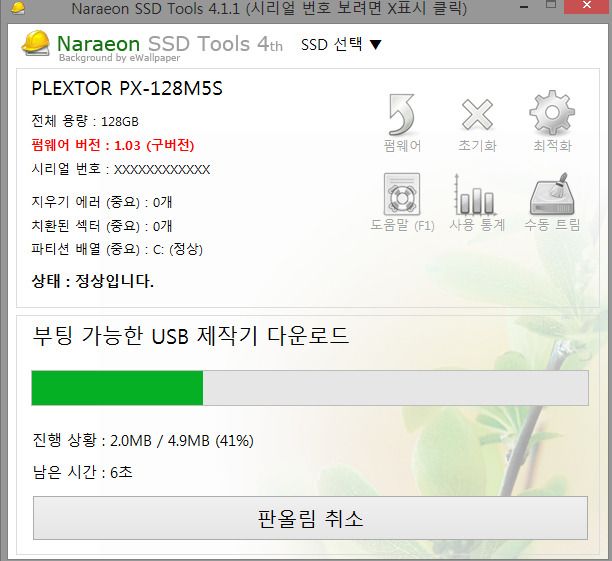This screenshot has width=612, height=561.
Task: Click the red 펌웨어 버전 1.03 text
Action: click(113, 145)
